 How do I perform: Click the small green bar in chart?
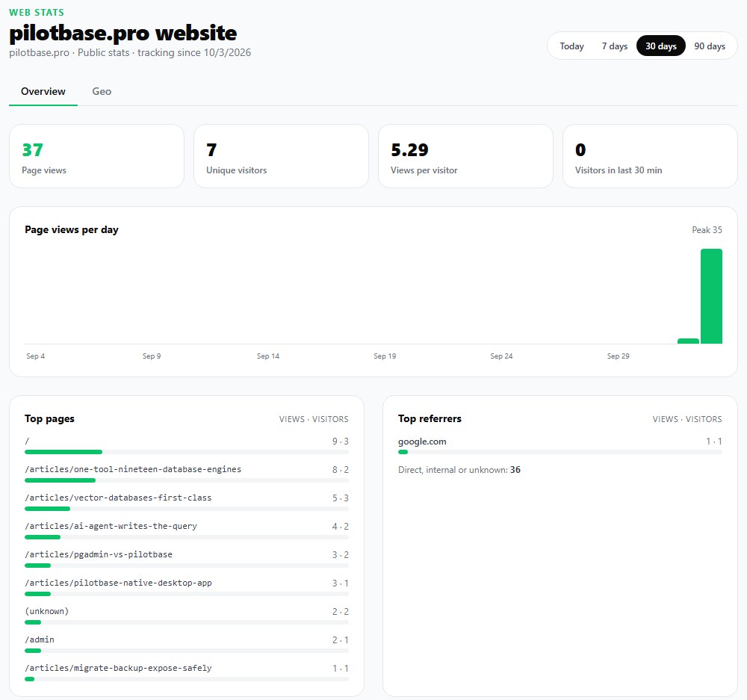(688, 341)
